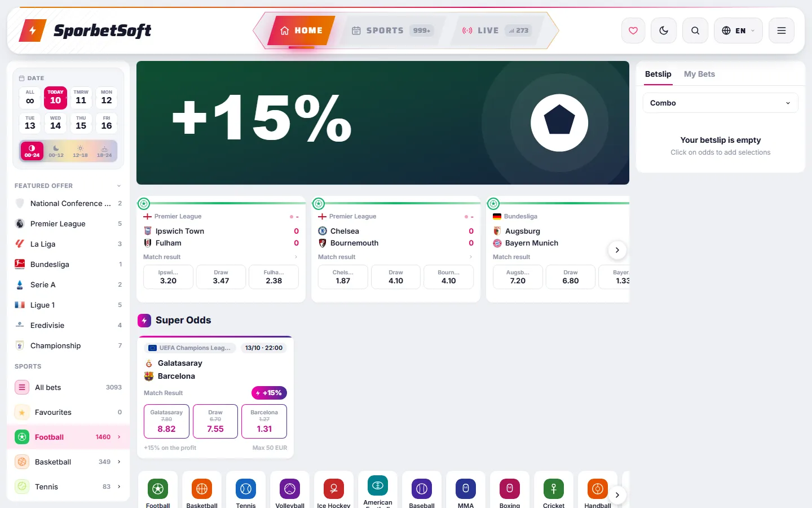
Task: Expand the Football sport chevron
Action: point(119,437)
